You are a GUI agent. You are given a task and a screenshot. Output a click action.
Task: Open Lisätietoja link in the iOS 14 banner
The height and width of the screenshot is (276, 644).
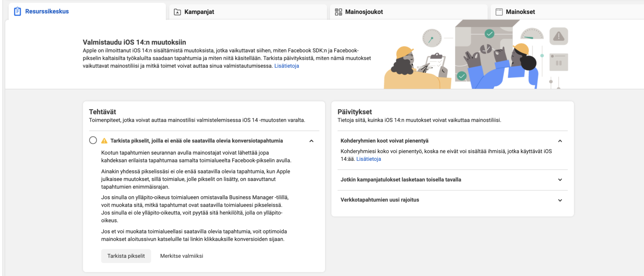(286, 66)
